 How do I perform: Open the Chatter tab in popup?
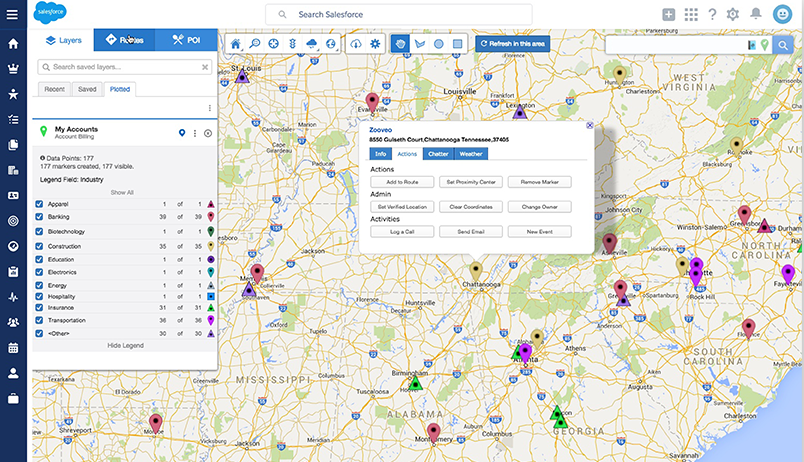[437, 154]
